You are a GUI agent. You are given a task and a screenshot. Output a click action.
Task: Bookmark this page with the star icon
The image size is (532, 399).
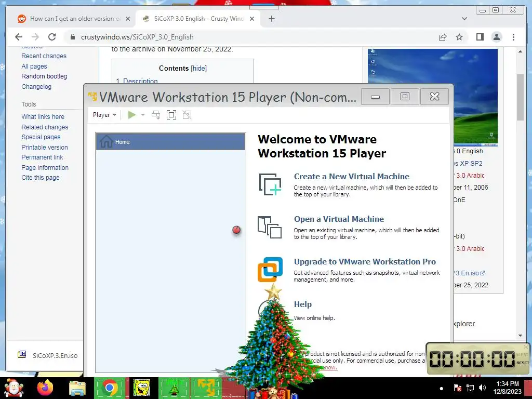pos(459,37)
